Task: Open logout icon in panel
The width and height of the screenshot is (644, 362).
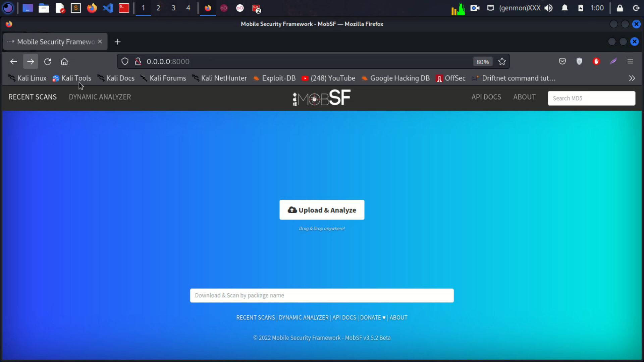Action: tap(636, 8)
